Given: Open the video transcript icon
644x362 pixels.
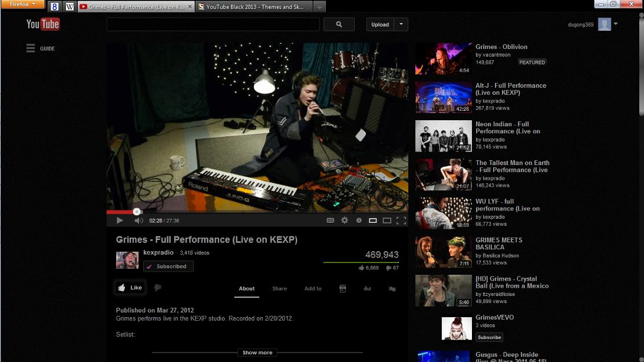Looking at the screenshot, I should point(342,288).
